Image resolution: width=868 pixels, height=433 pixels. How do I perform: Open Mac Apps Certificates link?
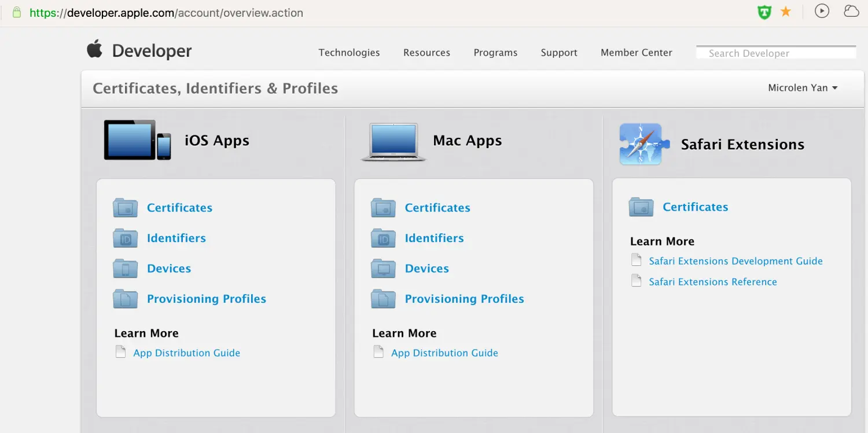pyautogui.click(x=437, y=208)
